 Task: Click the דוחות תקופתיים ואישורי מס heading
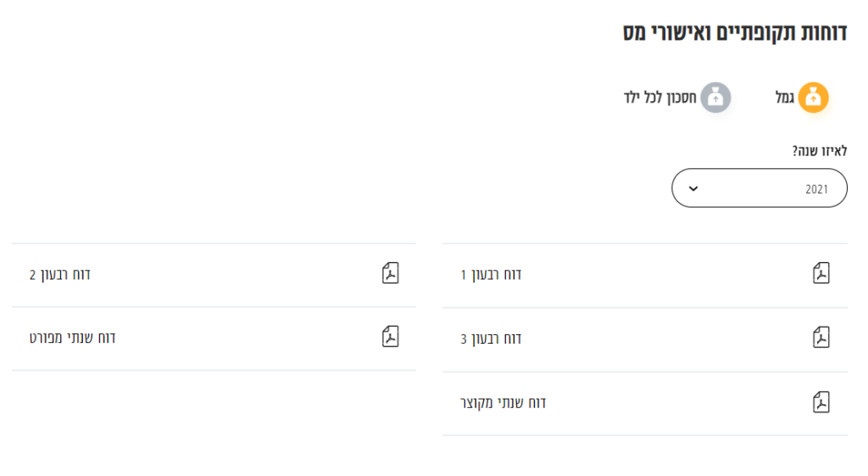(735, 33)
